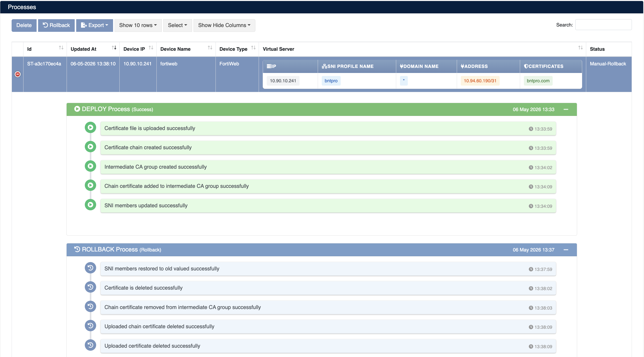The height and width of the screenshot is (357, 644).
Task: Click the step icon for Chain certificate added
Action: 90,185
